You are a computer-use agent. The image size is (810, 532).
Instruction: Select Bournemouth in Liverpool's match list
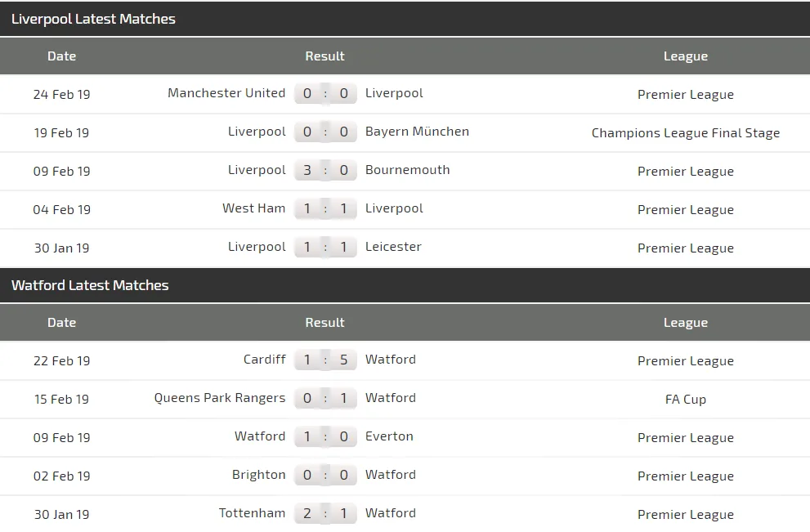pos(407,170)
